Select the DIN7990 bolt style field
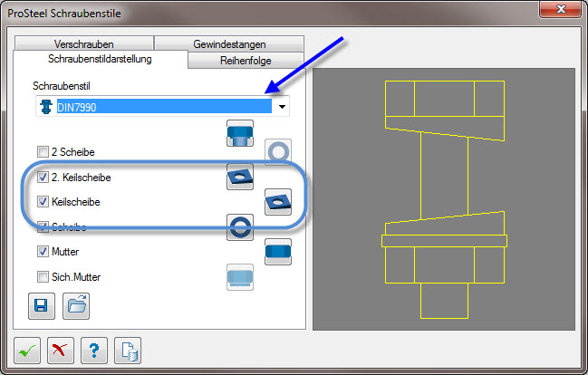Screen dimensions: 588x375 point(162,107)
